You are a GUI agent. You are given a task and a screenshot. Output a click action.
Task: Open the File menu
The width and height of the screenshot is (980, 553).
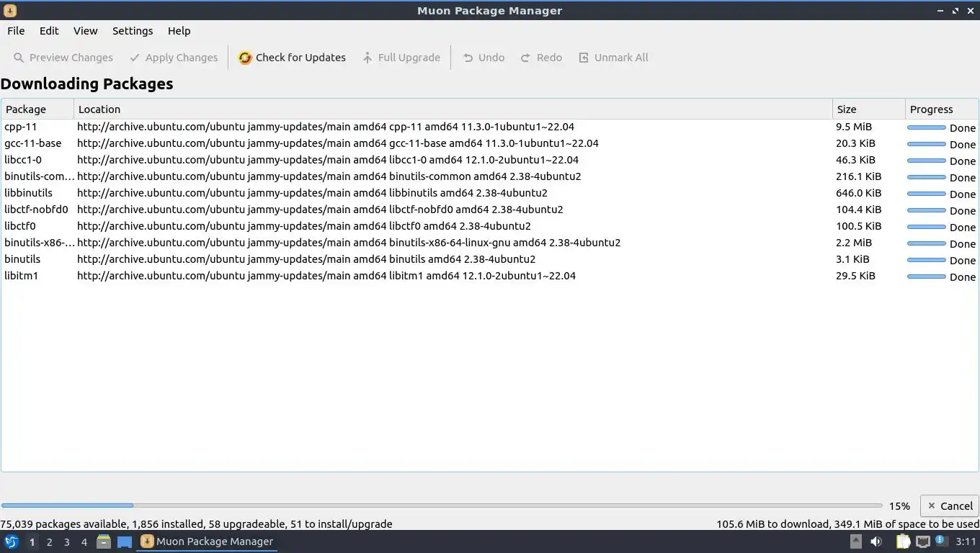click(16, 31)
